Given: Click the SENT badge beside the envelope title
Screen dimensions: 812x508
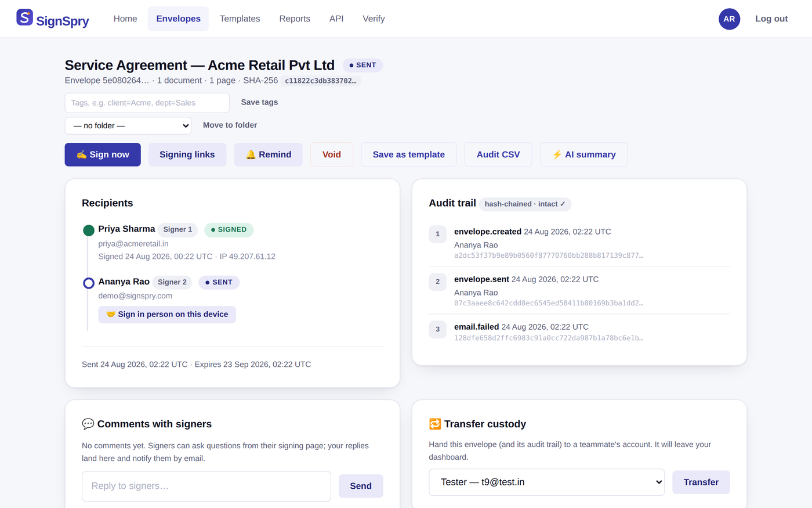Looking at the screenshot, I should pyautogui.click(x=362, y=65).
